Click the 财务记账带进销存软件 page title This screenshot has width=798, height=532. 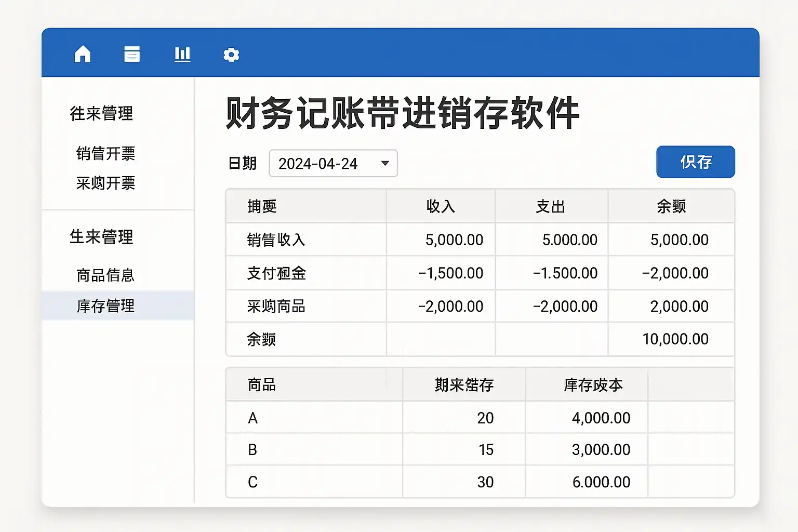point(403,113)
